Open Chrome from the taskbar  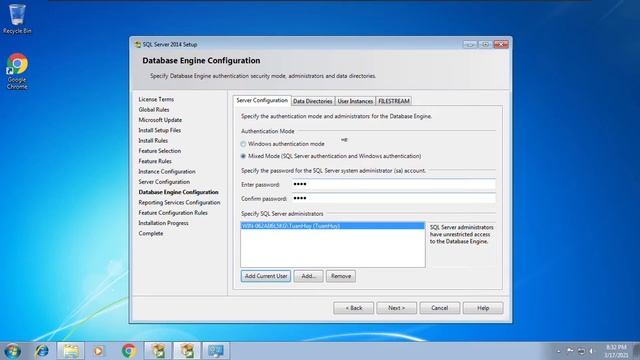pos(129,351)
